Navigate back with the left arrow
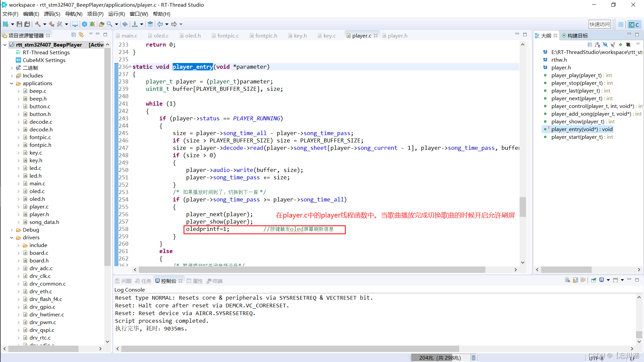Screen dimensions: 644x362 pos(160,24)
